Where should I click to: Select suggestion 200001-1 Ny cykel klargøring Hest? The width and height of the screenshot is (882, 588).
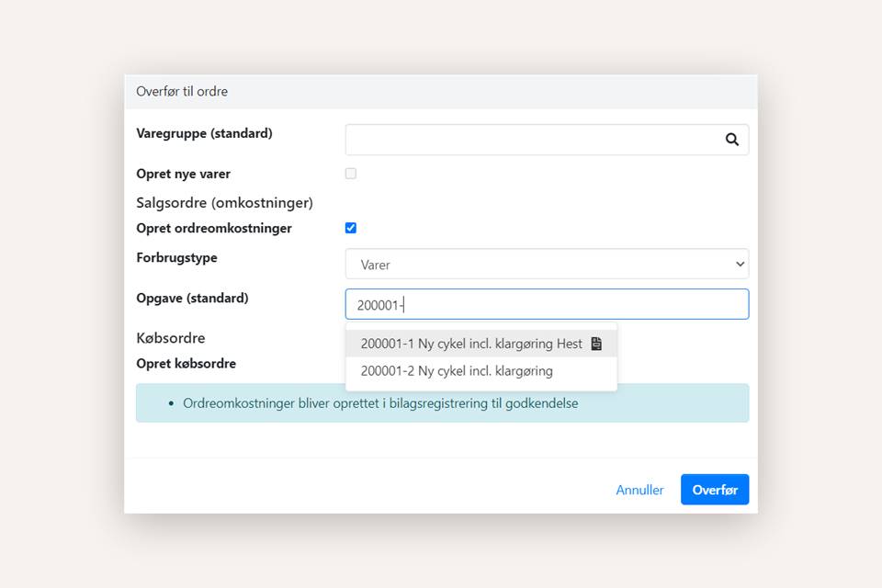click(x=471, y=344)
